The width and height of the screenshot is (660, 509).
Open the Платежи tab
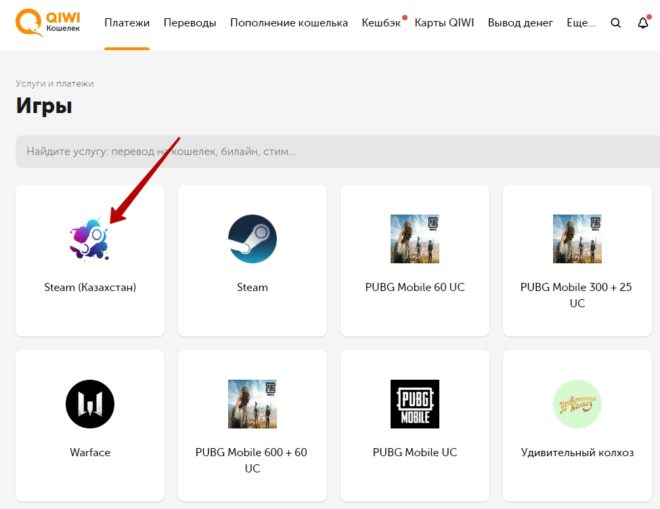coord(127,23)
